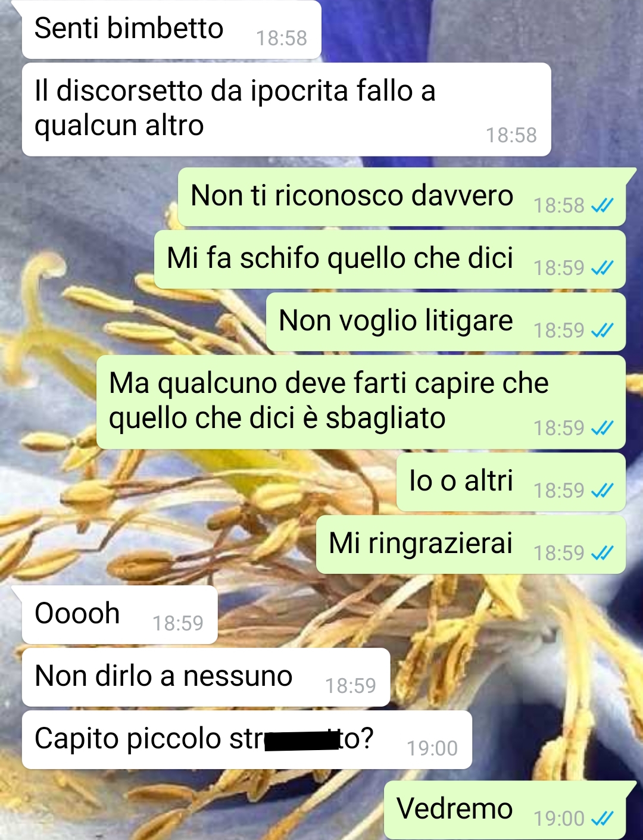Screen dimensions: 643x840
Task: Tap read-receipt ticks on 'Non ti riconosco davvero'
Action: coord(602,205)
